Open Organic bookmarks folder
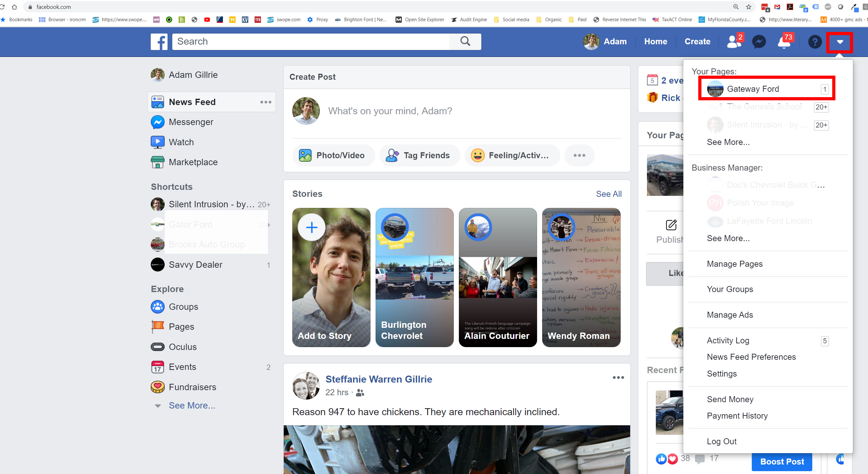This screenshot has width=868, height=474. tap(549, 20)
